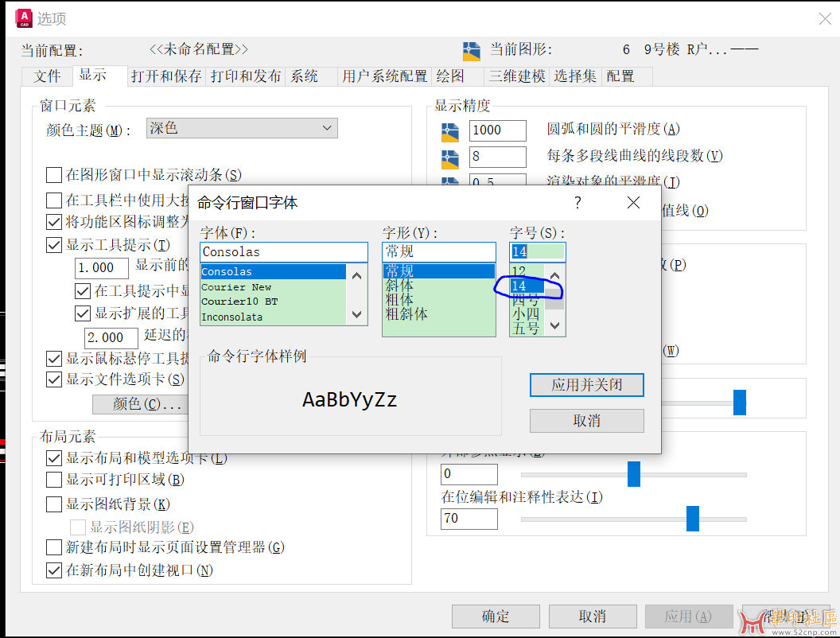840x638 pixels.
Task: Click the 颜色(C)... button
Action: coord(141,404)
